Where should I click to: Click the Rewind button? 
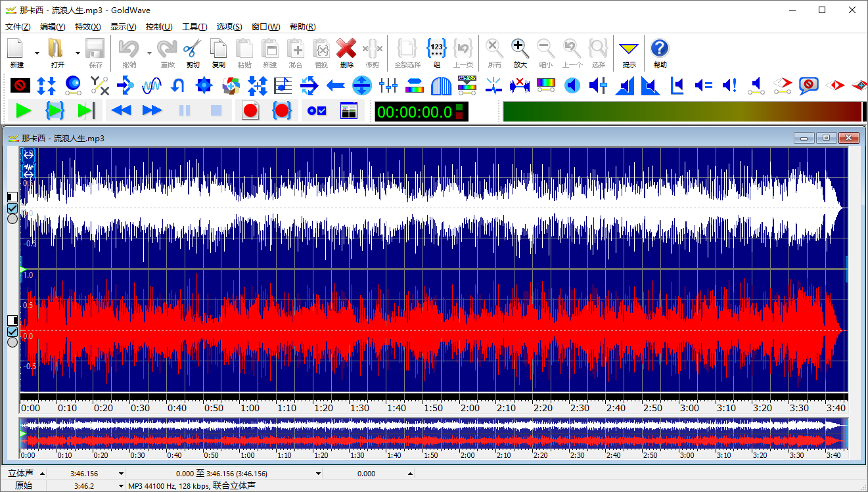121,111
